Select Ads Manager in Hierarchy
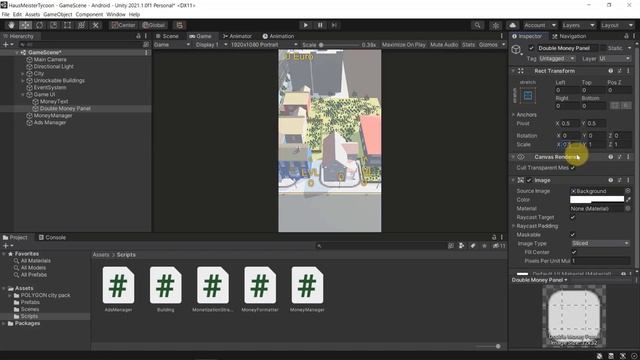Image resolution: width=640 pixels, height=360 pixels. pos(49,122)
